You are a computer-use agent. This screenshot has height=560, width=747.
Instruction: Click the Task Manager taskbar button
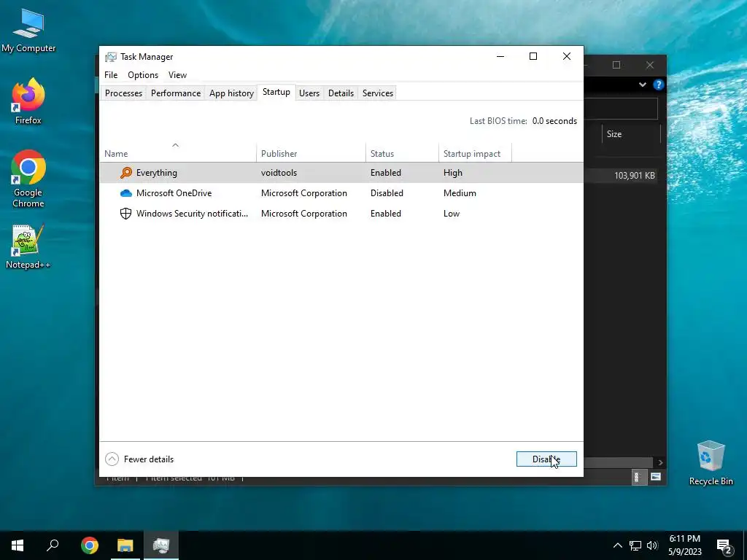(x=161, y=545)
